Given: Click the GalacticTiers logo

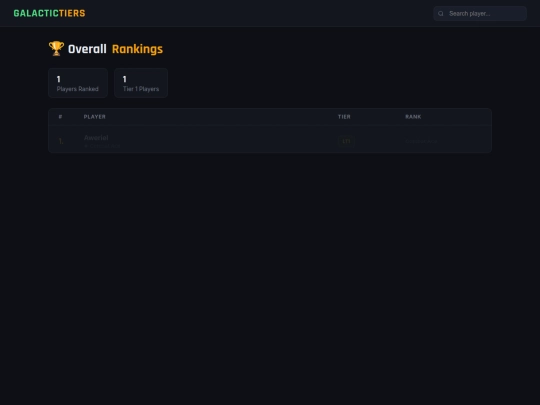Looking at the screenshot, I should point(49,13).
